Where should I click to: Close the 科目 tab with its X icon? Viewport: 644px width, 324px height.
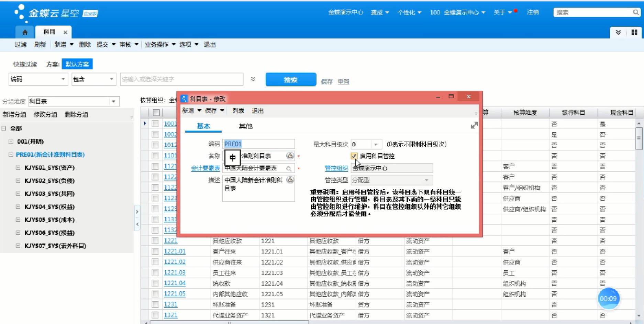65,32
